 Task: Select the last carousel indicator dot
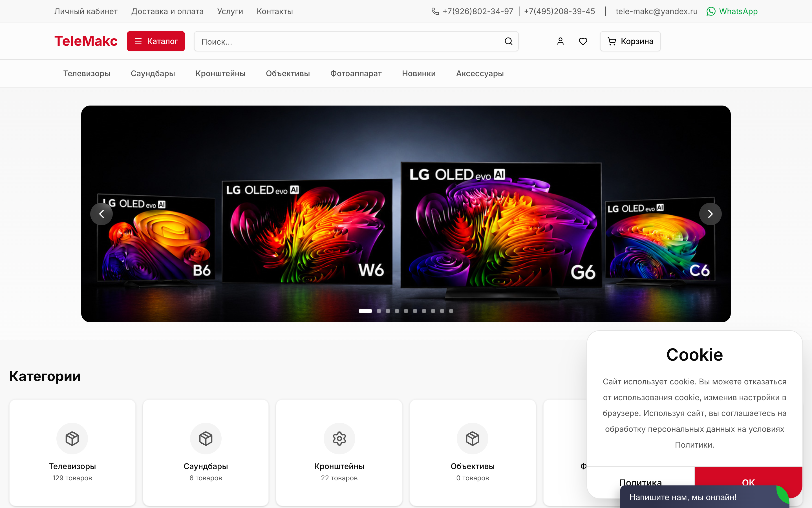451,311
